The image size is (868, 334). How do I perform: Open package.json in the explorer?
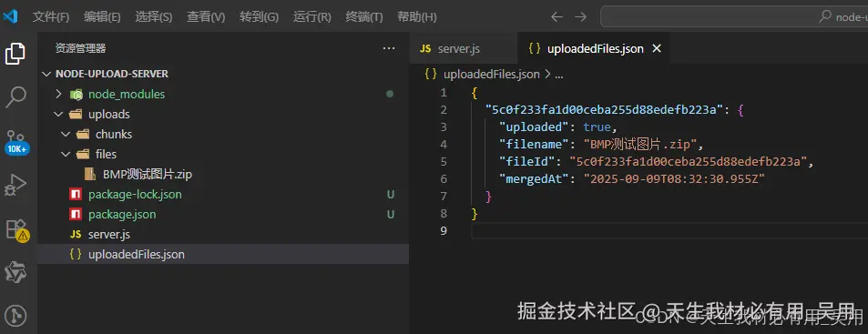coord(122,215)
